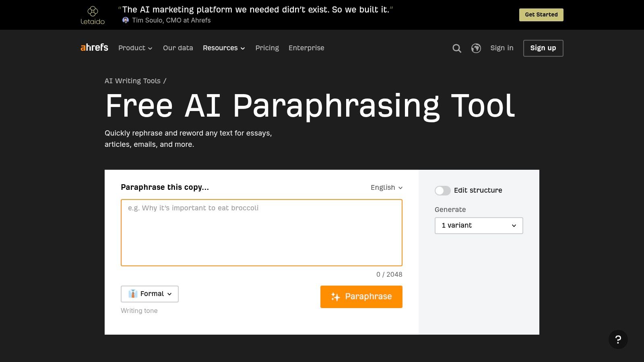The height and width of the screenshot is (362, 644).
Task: Click the Sign in link
Action: click(502, 48)
